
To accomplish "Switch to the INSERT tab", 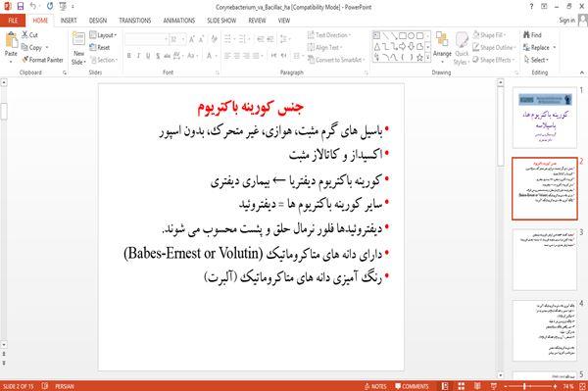I will [69, 21].
